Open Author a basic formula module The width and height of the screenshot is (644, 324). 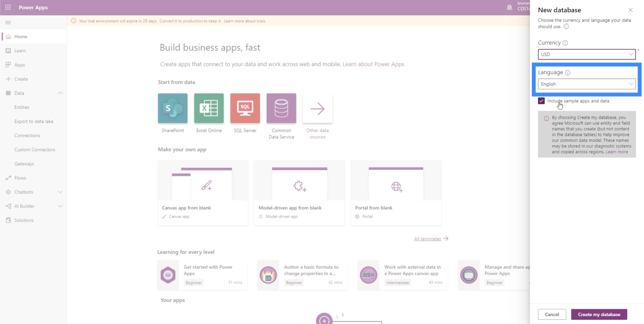point(302,275)
